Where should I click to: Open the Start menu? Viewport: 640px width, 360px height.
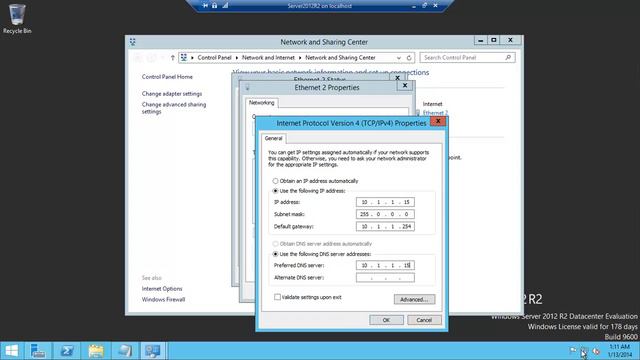[12, 351]
